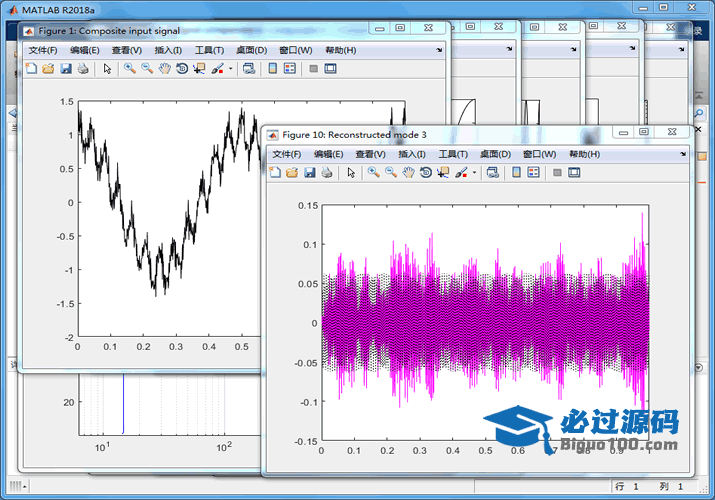Open brush color dropdown arrow in Figure 10
715x500 pixels.
tap(474, 173)
